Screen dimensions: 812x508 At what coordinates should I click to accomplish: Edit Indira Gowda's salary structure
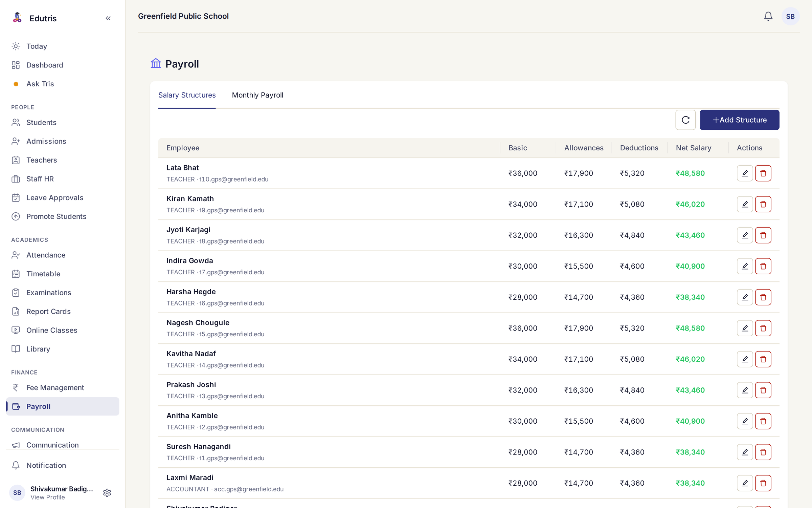745,266
